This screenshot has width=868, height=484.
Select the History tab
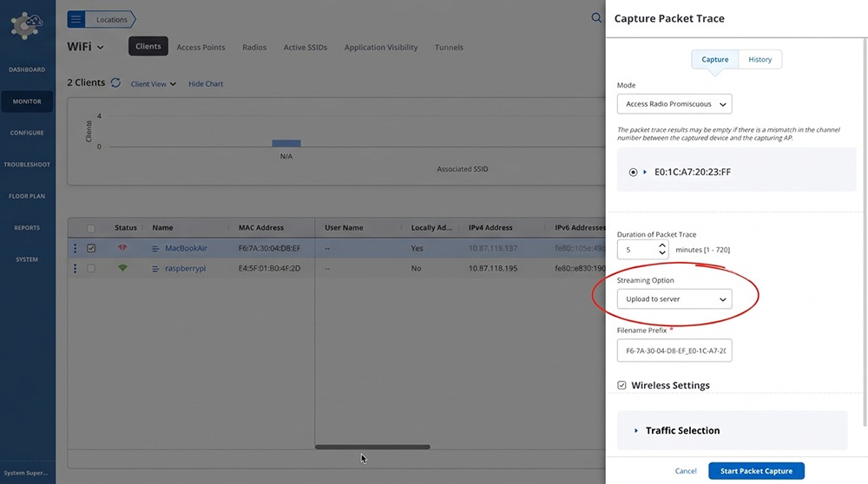(760, 59)
